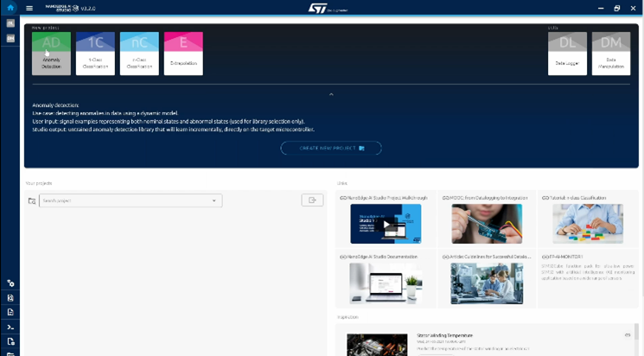
Task: Play the walkthrough video thumbnail
Action: tap(386, 224)
